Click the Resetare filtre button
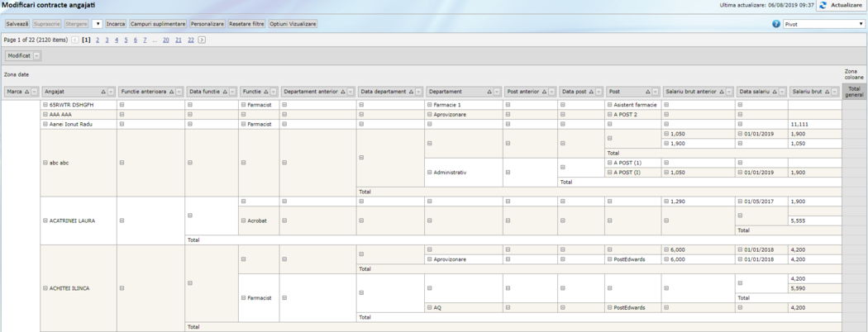 (246, 24)
